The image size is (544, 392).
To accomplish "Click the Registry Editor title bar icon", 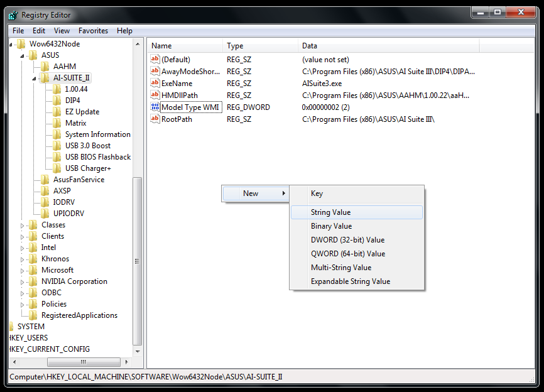I will 13,15.
